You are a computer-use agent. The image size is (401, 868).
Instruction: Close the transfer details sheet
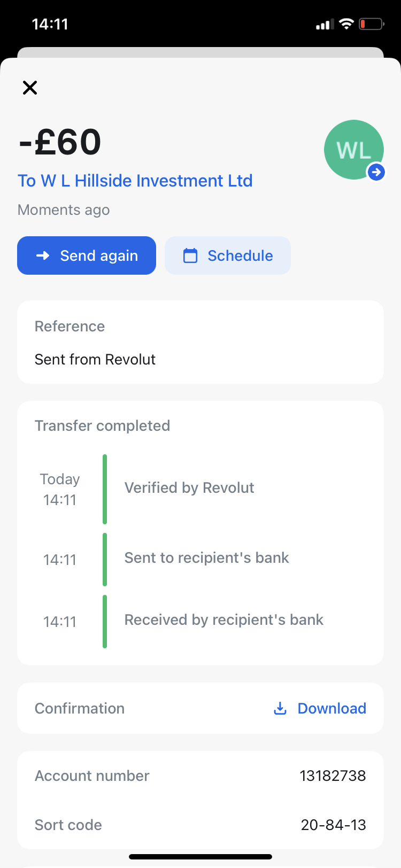[30, 88]
